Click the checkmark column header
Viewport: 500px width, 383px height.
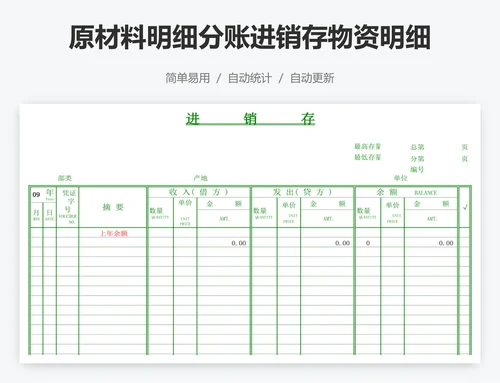tap(465, 207)
